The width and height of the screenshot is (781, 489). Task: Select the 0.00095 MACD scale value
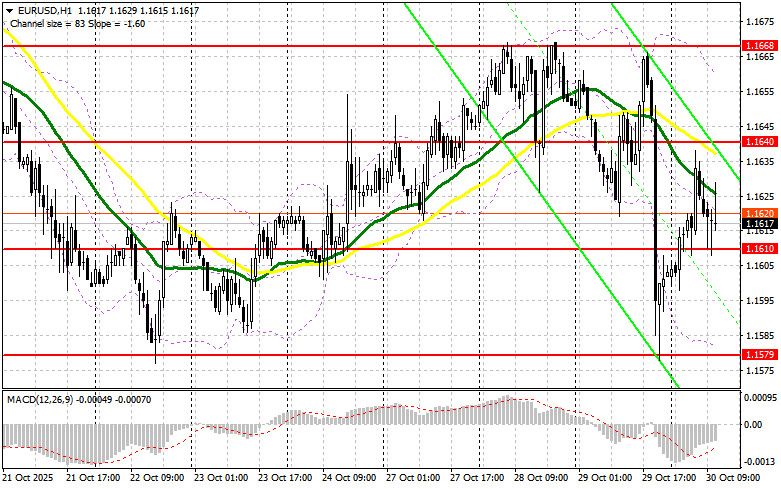tap(761, 398)
